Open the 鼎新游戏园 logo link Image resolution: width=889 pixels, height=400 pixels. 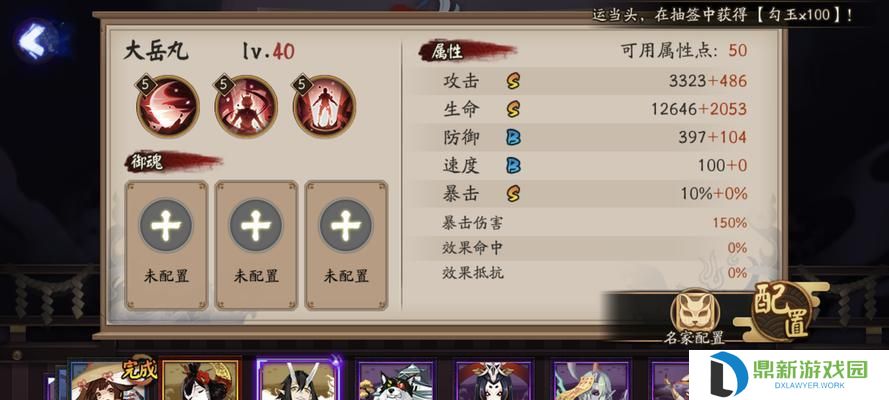tap(789, 374)
